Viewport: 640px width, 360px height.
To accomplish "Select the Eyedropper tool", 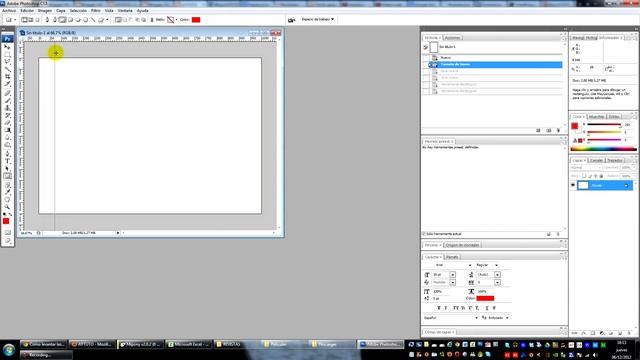I will click(x=7, y=192).
